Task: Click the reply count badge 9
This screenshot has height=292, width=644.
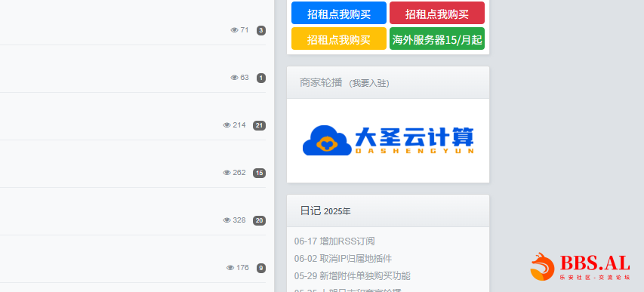Action: click(x=261, y=269)
